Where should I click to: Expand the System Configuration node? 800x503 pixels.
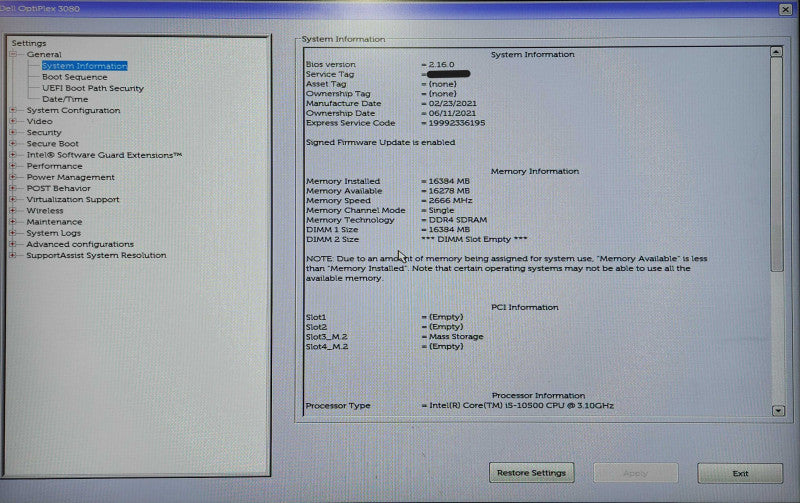[13, 110]
